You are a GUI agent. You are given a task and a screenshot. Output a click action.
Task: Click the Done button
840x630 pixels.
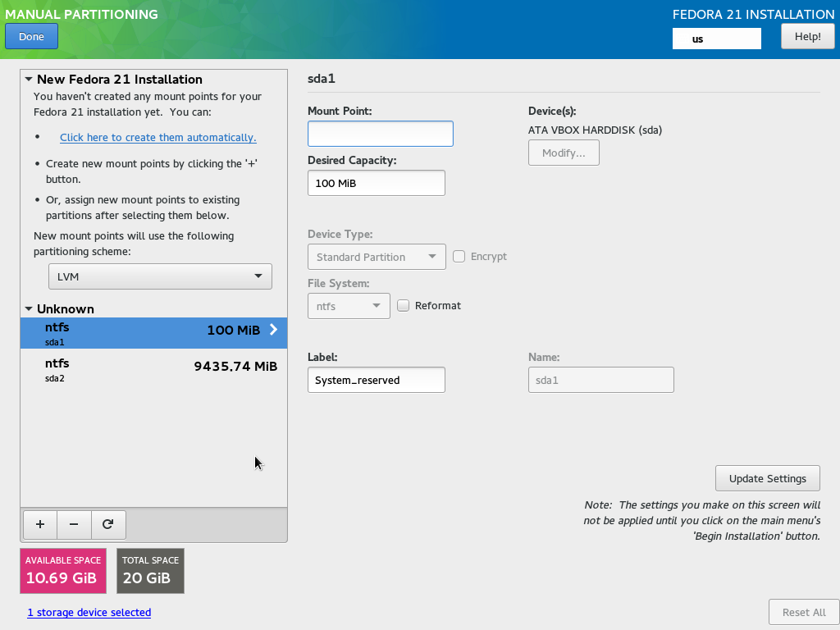coord(31,36)
